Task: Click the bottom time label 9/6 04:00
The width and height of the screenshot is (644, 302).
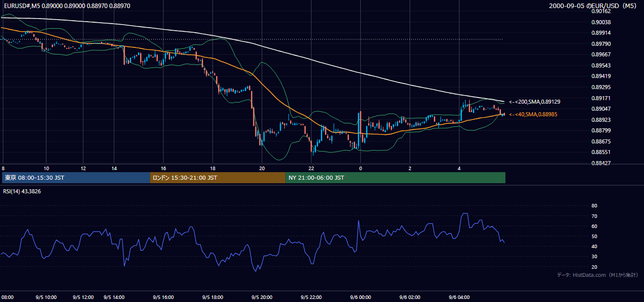Action: tap(459, 297)
